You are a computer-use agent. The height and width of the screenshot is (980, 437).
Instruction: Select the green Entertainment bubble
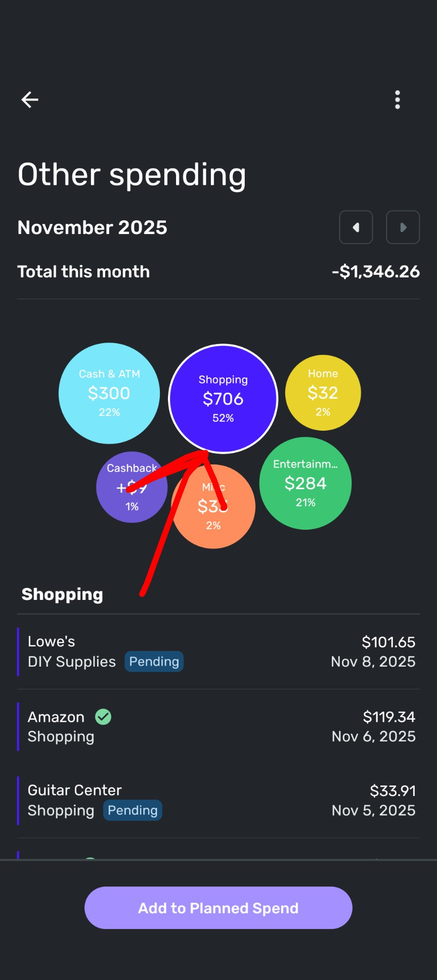(x=305, y=484)
